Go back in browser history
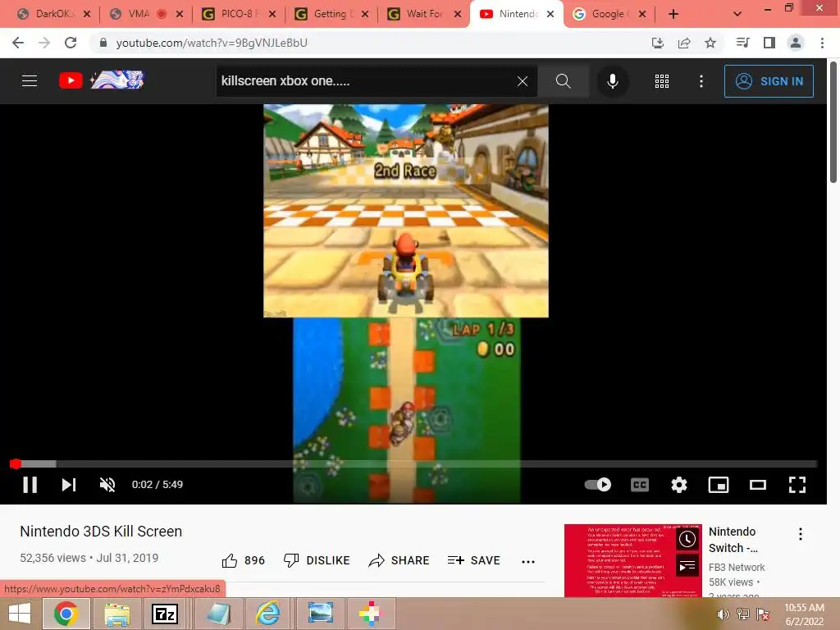The image size is (840, 630). pyautogui.click(x=18, y=43)
